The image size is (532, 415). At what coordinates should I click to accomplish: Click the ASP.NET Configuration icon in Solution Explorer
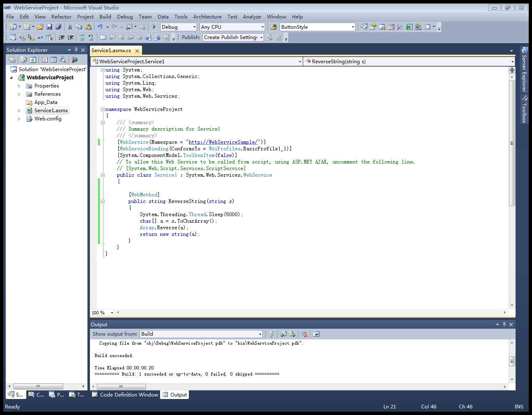(x=75, y=60)
